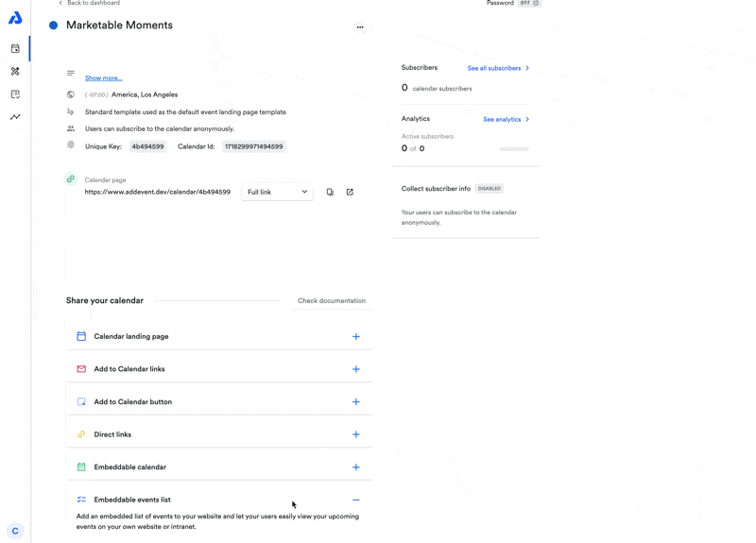Click the Direct links label
The width and height of the screenshot is (756, 543).
[x=112, y=434]
